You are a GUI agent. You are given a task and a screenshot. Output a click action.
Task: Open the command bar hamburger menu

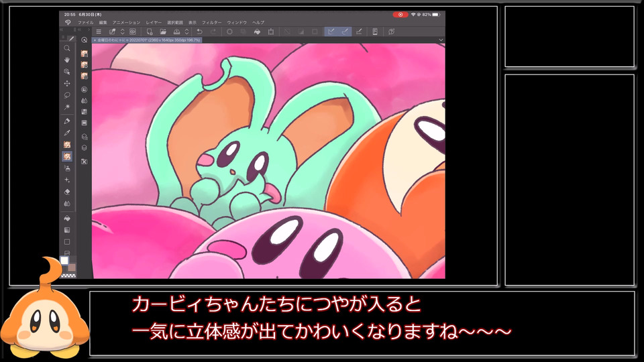99,32
